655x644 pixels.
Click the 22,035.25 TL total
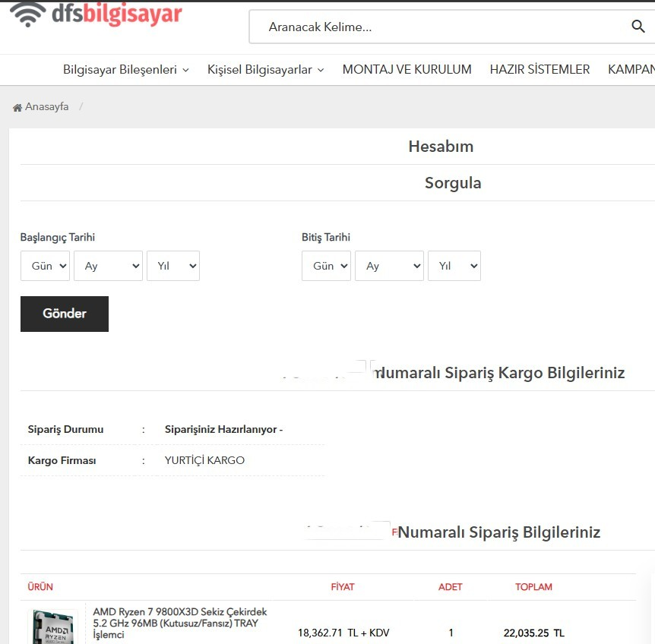tap(533, 633)
